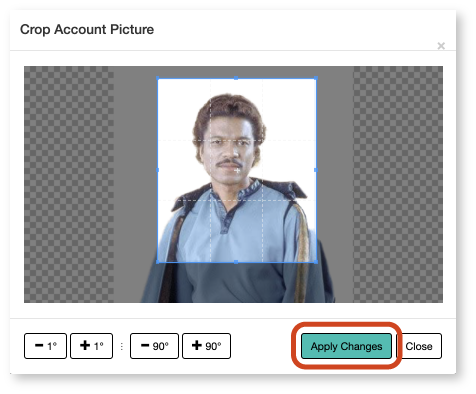The height and width of the screenshot is (394, 476).
Task: Rotate image minus 1 degree
Action: coord(45,346)
